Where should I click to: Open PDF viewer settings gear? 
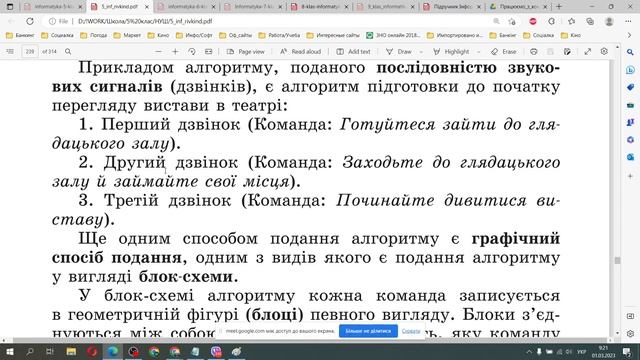click(x=604, y=51)
